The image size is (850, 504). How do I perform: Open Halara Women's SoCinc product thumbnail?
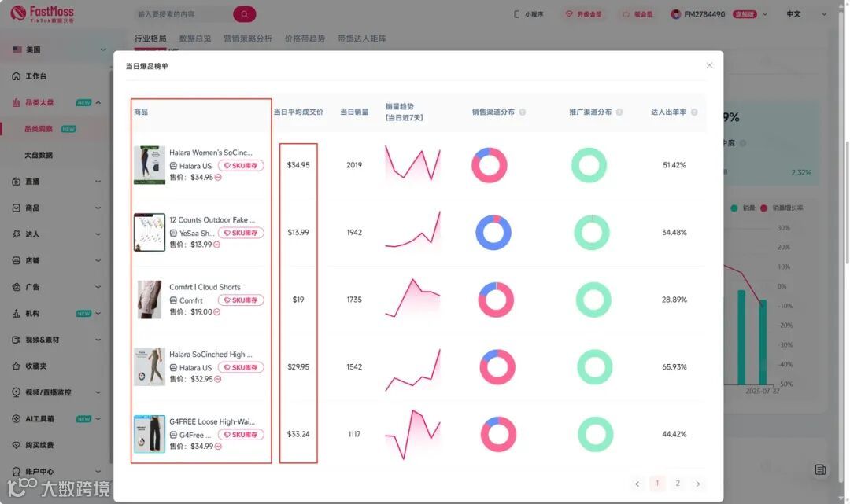(150, 165)
